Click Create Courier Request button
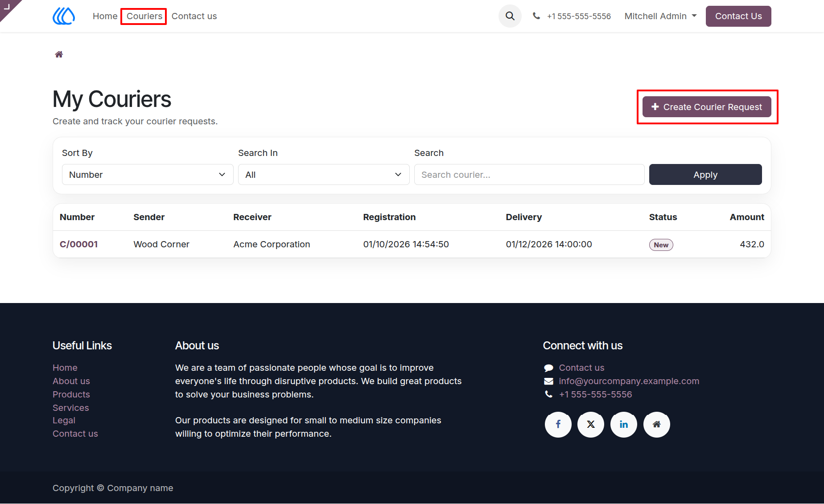The height and width of the screenshot is (504, 824). (x=707, y=107)
